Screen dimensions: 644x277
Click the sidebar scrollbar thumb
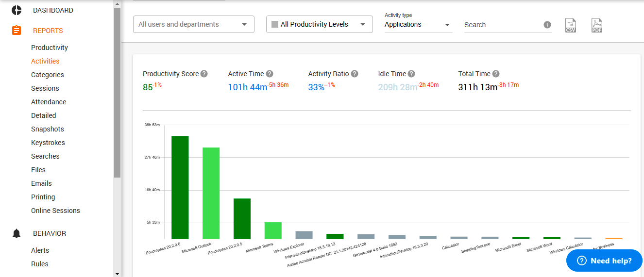tap(117, 93)
